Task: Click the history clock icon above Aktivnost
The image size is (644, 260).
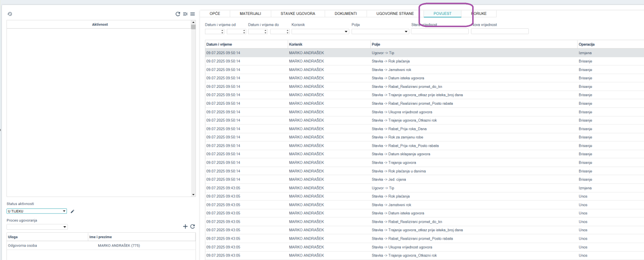Action: click(x=9, y=14)
